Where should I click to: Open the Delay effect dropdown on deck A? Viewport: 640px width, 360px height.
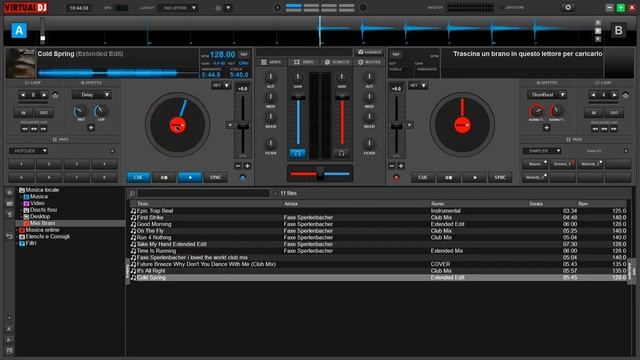[91, 95]
